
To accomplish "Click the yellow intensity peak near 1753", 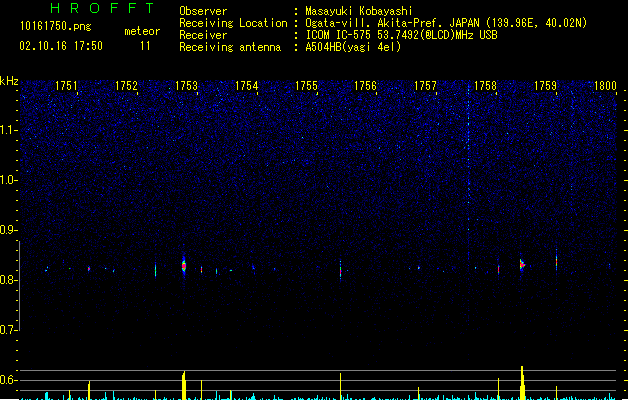I will point(184,385).
